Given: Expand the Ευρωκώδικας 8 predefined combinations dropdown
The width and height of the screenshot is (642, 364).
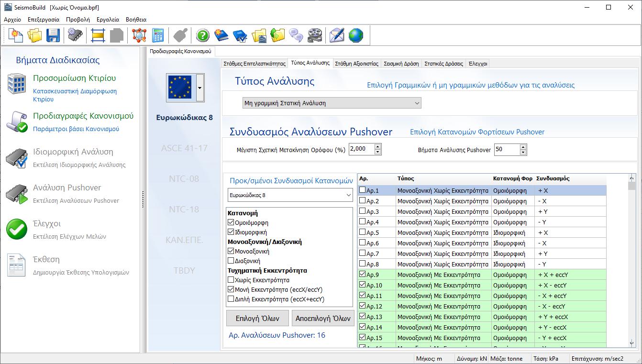Looking at the screenshot, I should click(347, 195).
